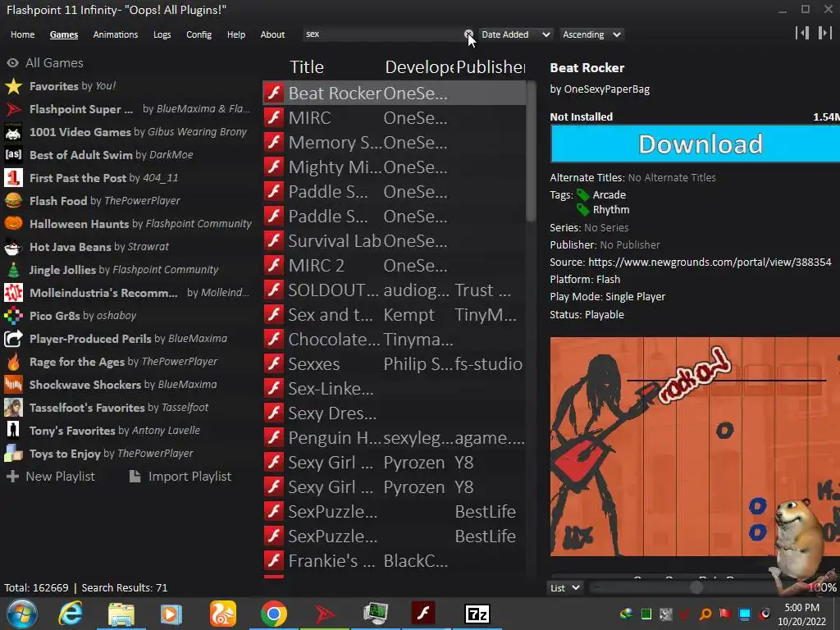The width and height of the screenshot is (840, 630).
Task: Select the 'Penguin H...' game row
Action: (x=394, y=438)
